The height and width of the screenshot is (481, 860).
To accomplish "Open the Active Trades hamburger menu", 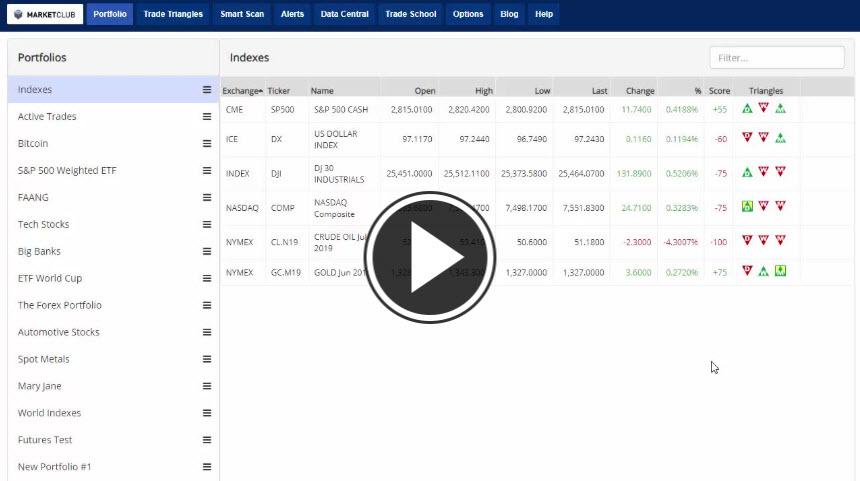I will 207,116.
